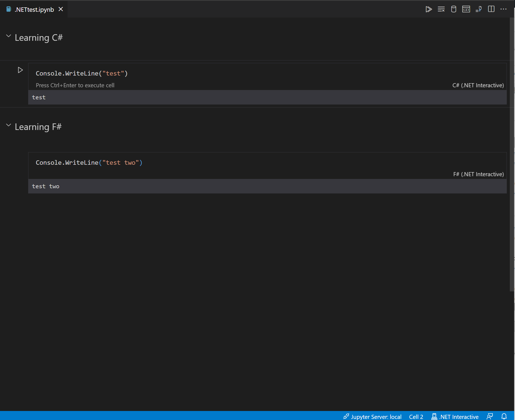Open the More Actions overflow menu
The height and width of the screenshot is (420, 515).
click(x=504, y=9)
